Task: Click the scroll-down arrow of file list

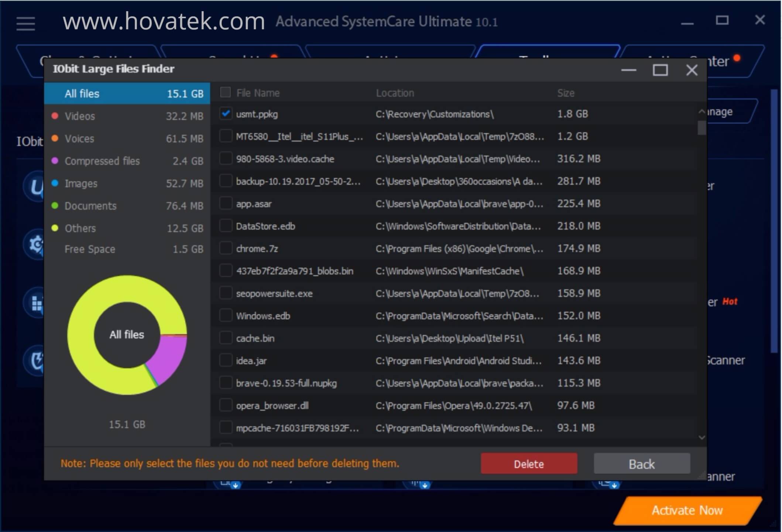Action: tap(702, 437)
